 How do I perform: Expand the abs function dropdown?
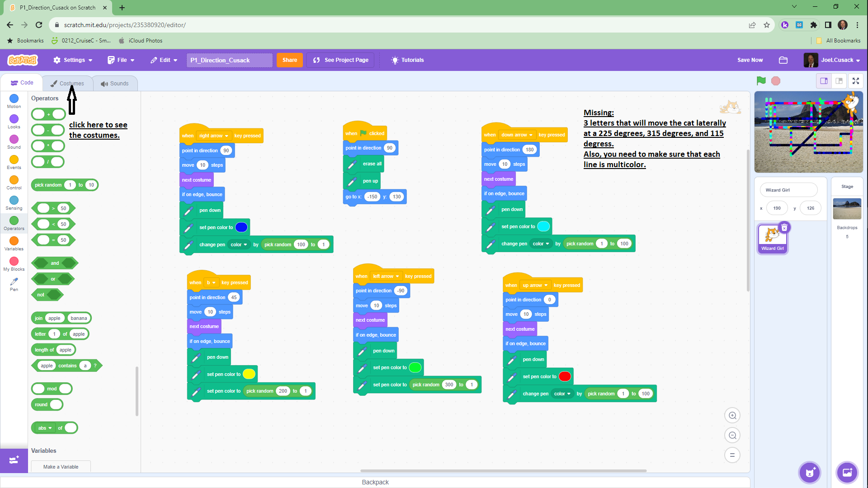45,428
